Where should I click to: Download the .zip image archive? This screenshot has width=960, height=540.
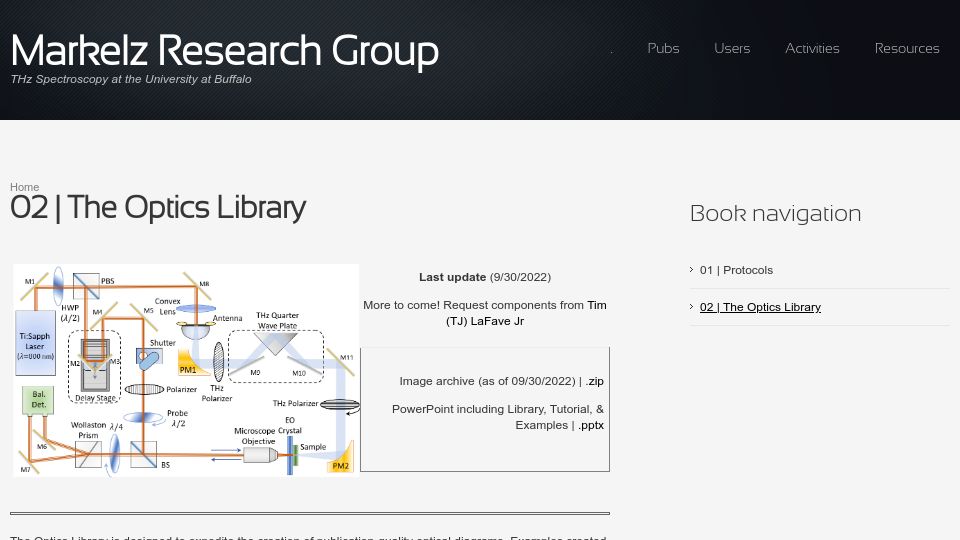tap(594, 381)
